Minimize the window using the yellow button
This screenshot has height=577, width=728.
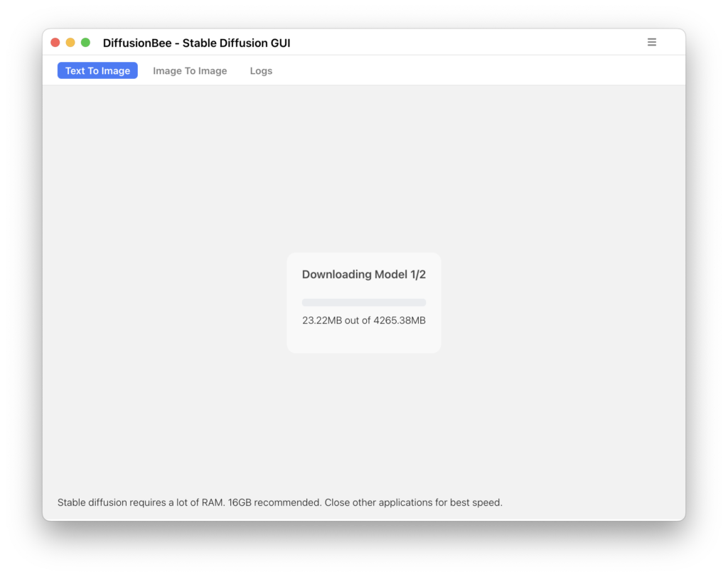point(70,43)
